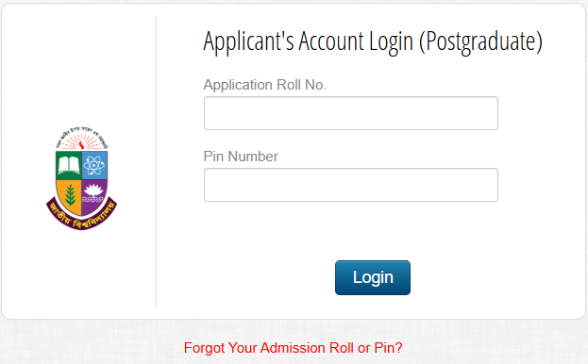The height and width of the screenshot is (364, 588).
Task: Click the arched Bengali motto above crest
Action: coord(81,135)
